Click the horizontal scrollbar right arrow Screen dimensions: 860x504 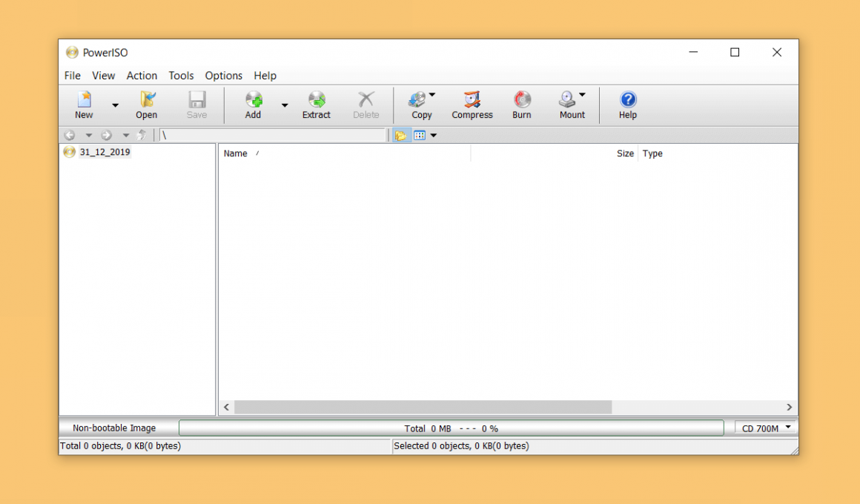(790, 407)
